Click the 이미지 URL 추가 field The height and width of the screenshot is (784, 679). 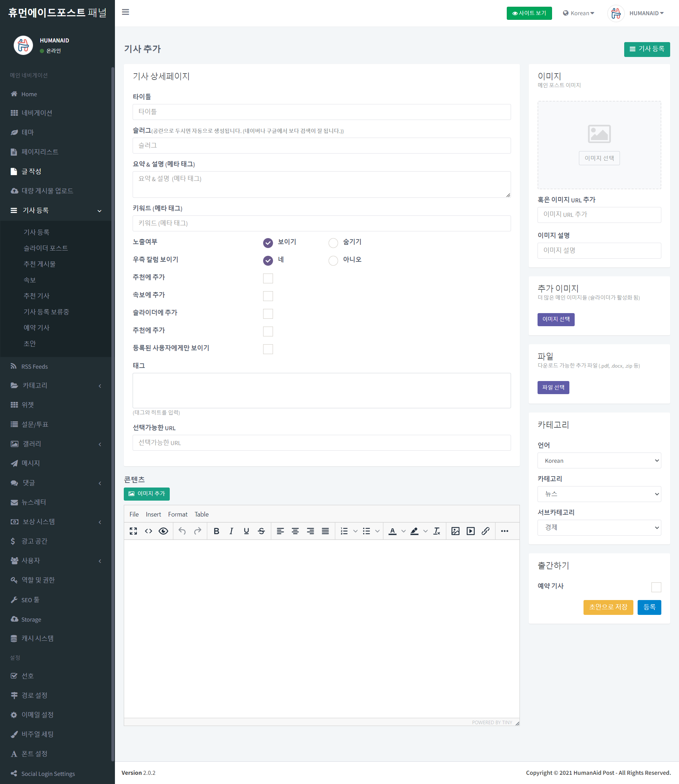pyautogui.click(x=599, y=215)
